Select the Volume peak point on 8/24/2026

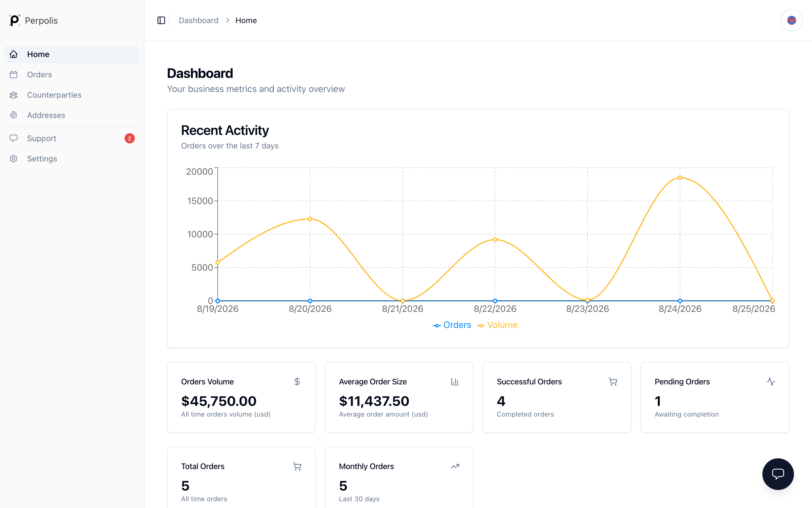click(x=680, y=178)
